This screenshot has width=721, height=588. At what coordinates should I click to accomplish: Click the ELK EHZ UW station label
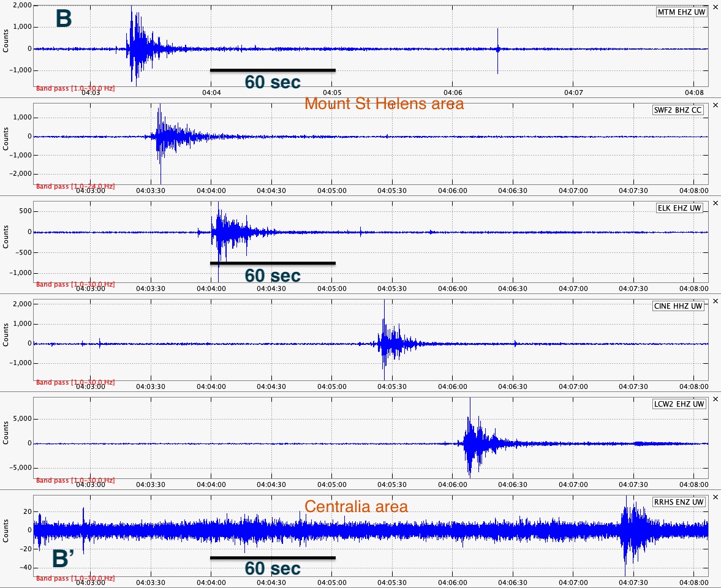(x=680, y=208)
